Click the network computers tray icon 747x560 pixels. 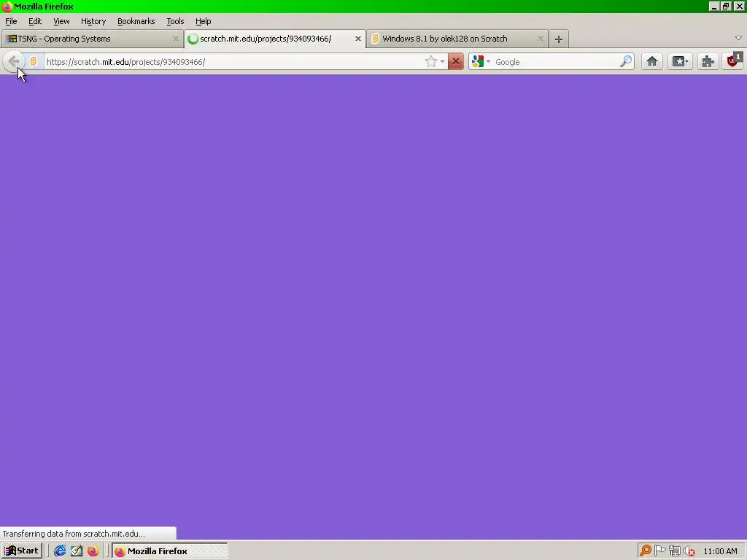675,551
